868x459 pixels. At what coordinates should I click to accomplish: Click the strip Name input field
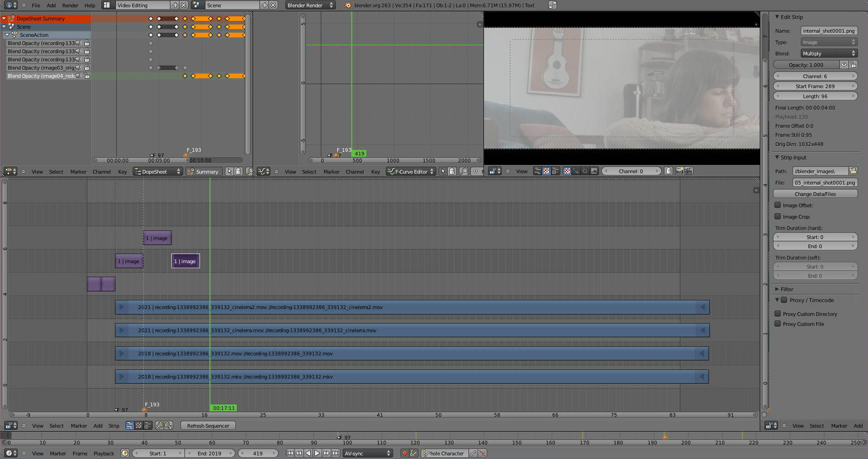[828, 31]
